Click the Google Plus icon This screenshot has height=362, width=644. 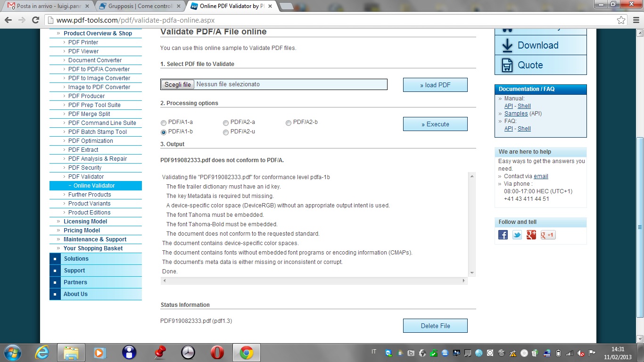(x=531, y=235)
